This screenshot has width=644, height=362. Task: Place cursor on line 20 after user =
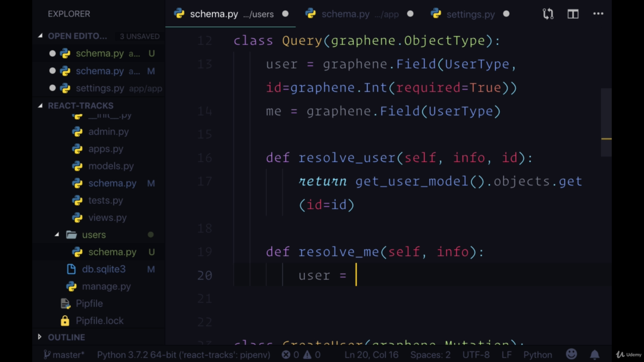coord(356,276)
